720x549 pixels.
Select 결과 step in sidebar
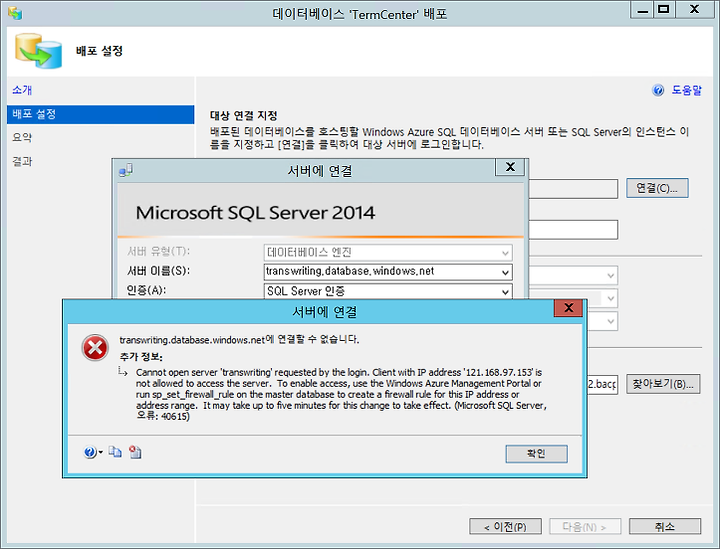[22, 162]
